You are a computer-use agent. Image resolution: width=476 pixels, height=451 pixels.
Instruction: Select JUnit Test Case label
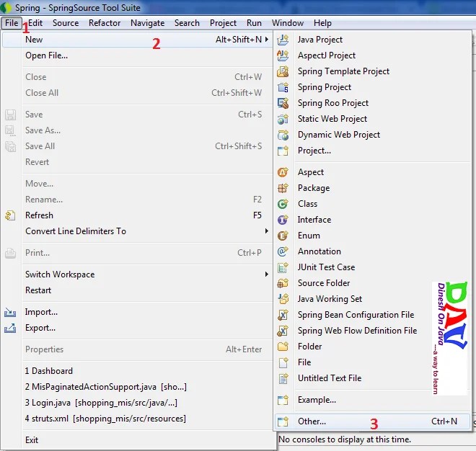click(x=326, y=267)
